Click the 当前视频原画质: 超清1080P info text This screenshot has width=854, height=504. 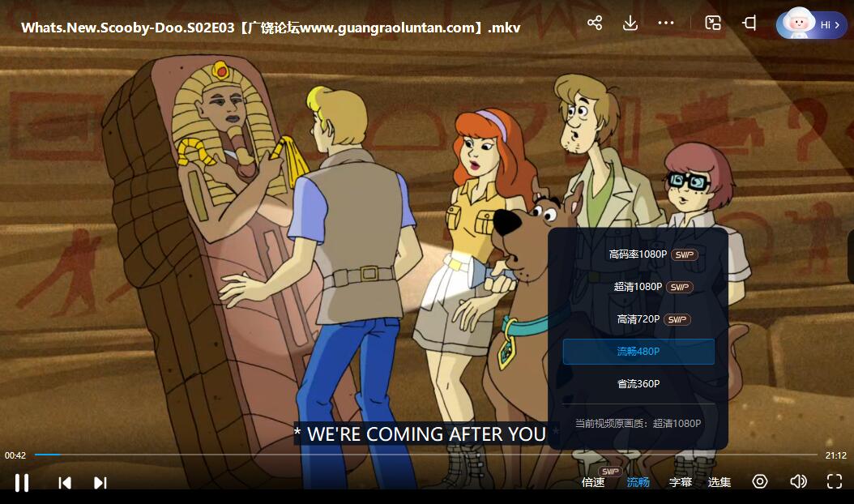pyautogui.click(x=638, y=423)
